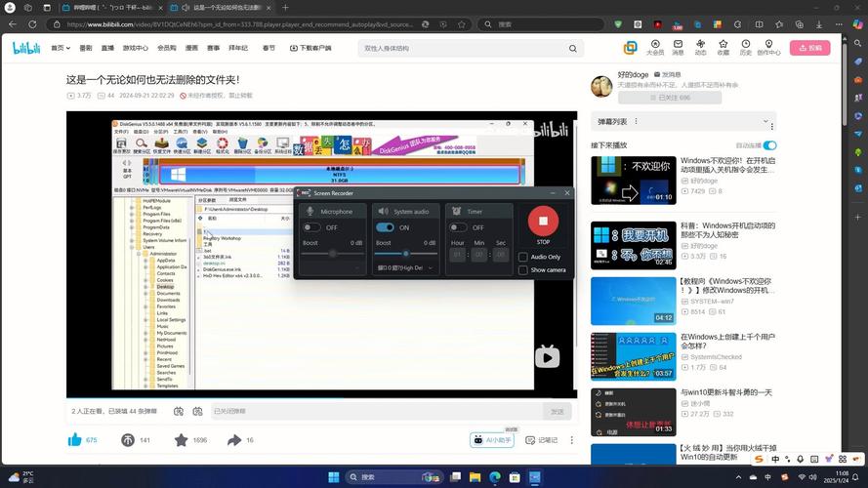Image resolution: width=868 pixels, height=488 pixels.
Task: Open audio device dropdown in Screen Recorder
Action: [406, 267]
